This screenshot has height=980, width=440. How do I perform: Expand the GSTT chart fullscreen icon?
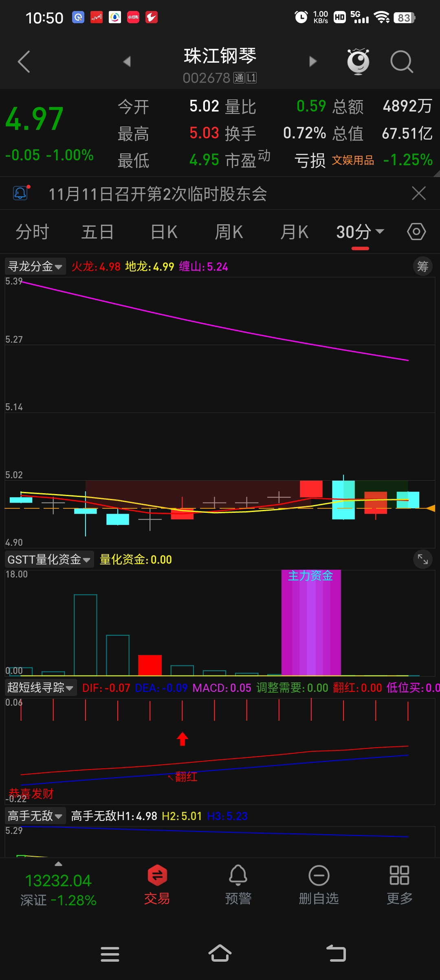click(423, 560)
